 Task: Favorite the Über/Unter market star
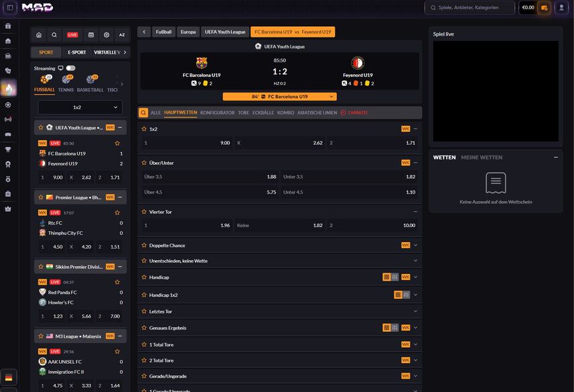point(144,163)
